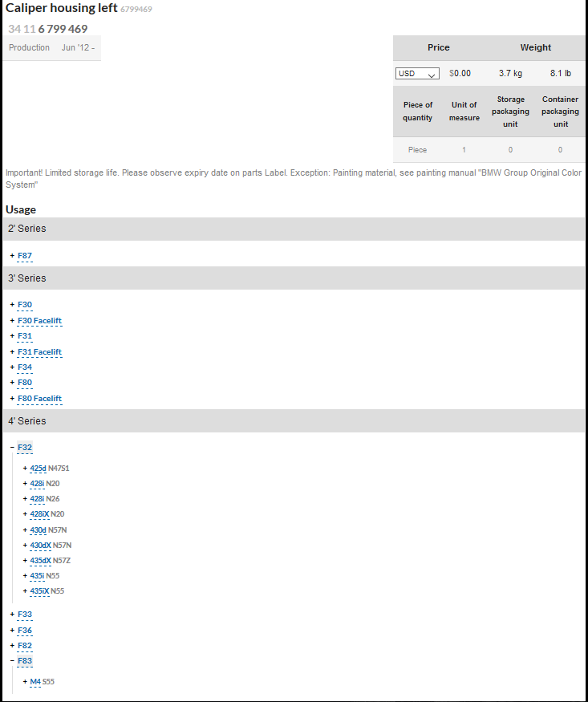
Task: Expand the 435i N55 entry
Action: pyautogui.click(x=25, y=576)
